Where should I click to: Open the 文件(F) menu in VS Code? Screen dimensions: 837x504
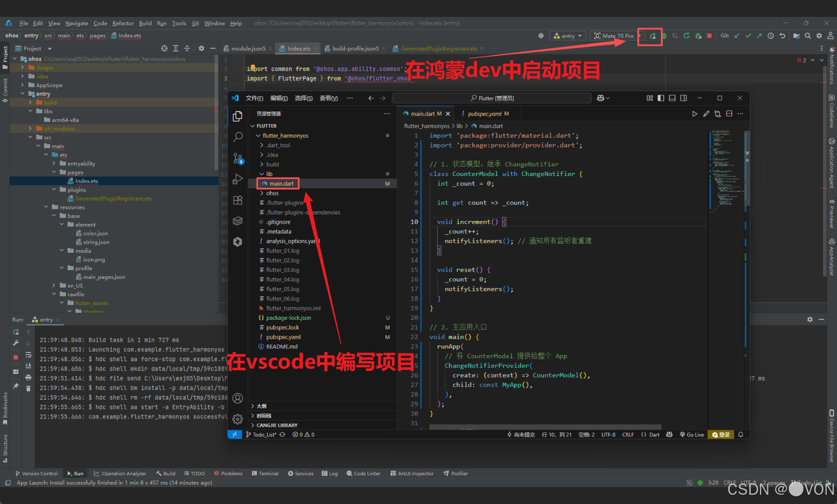tap(254, 98)
